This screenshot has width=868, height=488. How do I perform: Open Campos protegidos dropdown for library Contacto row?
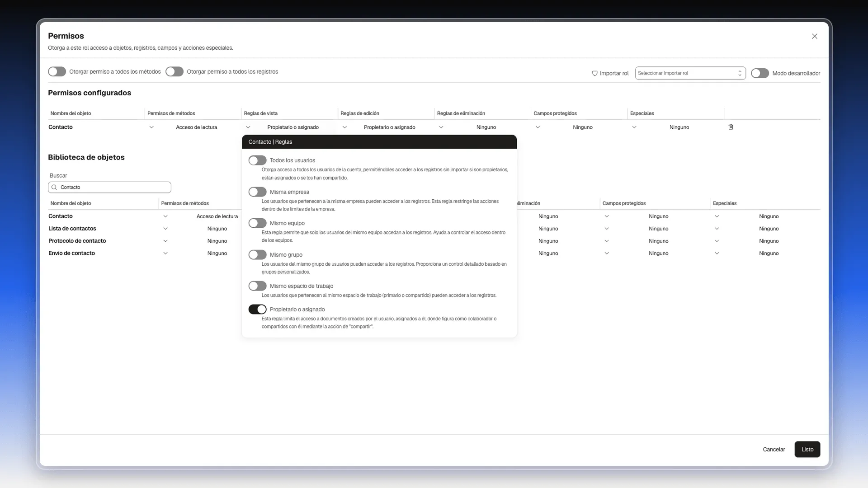tap(607, 216)
